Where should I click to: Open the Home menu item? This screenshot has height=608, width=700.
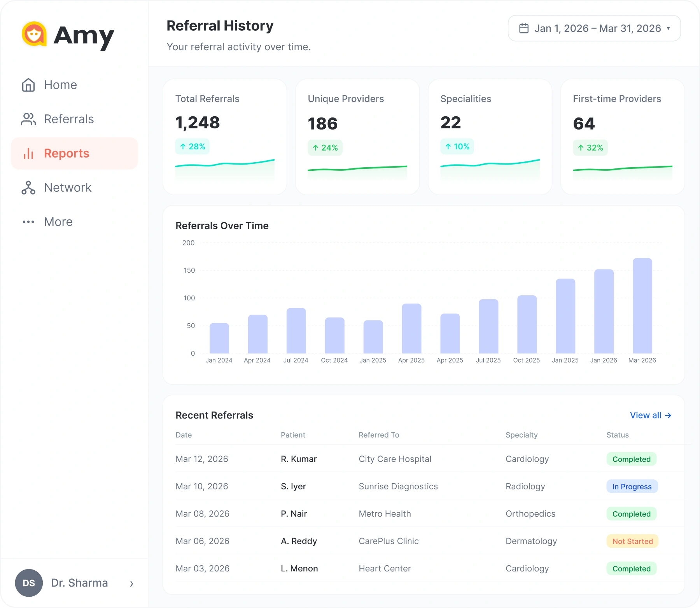coord(75,85)
